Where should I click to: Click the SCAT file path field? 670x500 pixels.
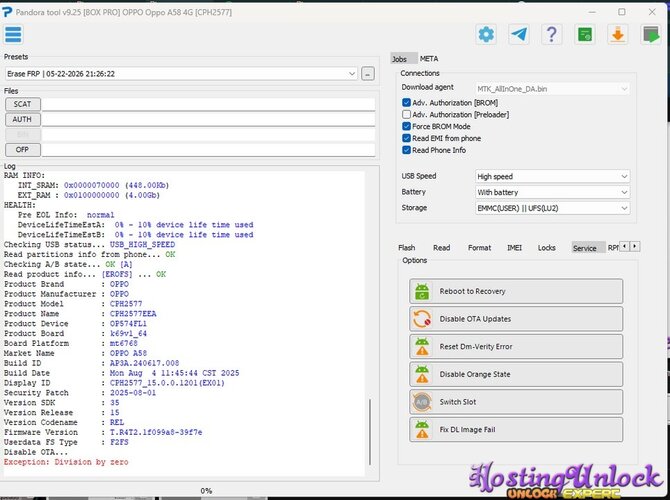click(209, 104)
